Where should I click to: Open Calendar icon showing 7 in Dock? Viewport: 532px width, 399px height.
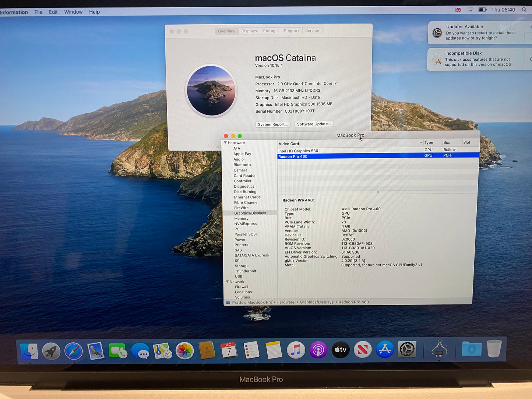click(x=229, y=350)
